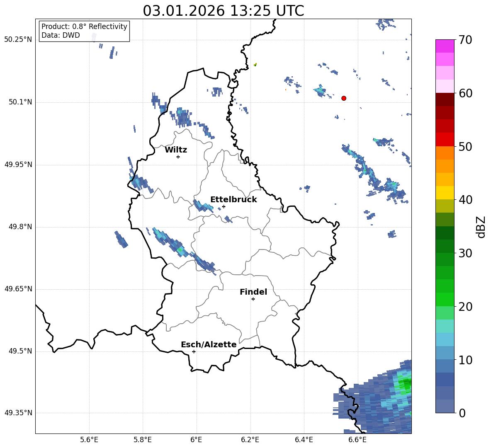Click the Wiltz city label

(176, 150)
